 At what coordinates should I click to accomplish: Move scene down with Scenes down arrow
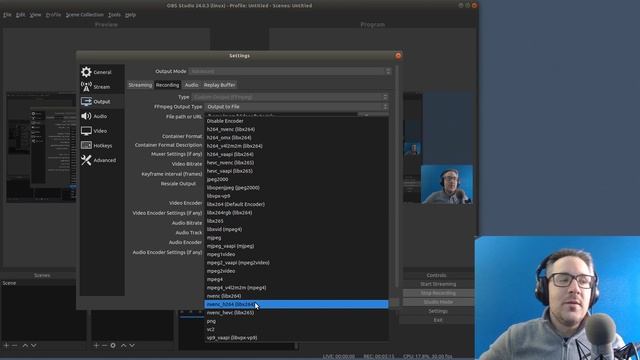click(x=33, y=345)
